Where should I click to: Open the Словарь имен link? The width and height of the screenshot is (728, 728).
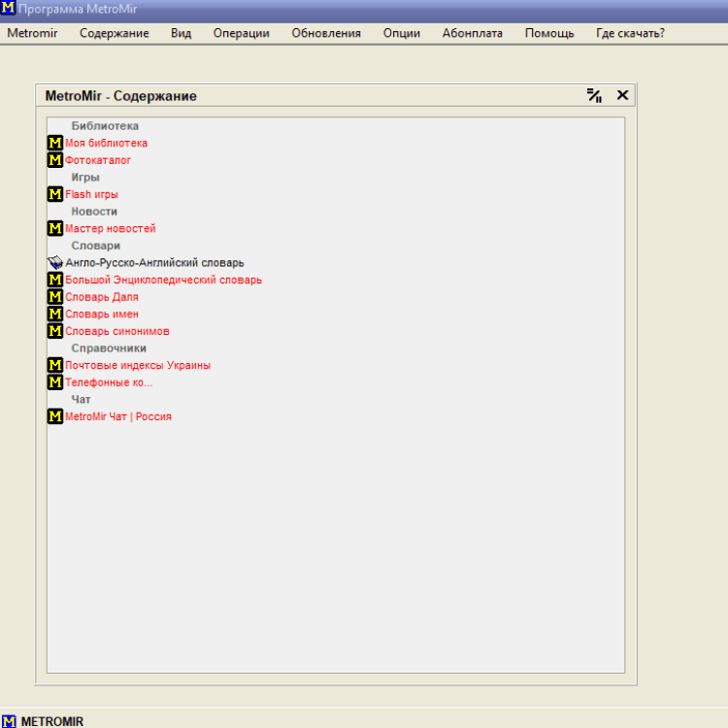[102, 314]
